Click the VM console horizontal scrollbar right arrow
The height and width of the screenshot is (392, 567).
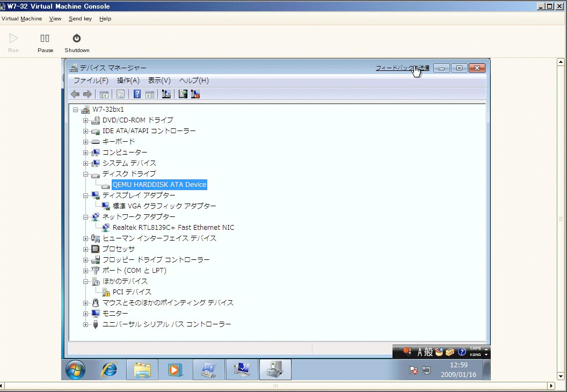(x=551, y=386)
